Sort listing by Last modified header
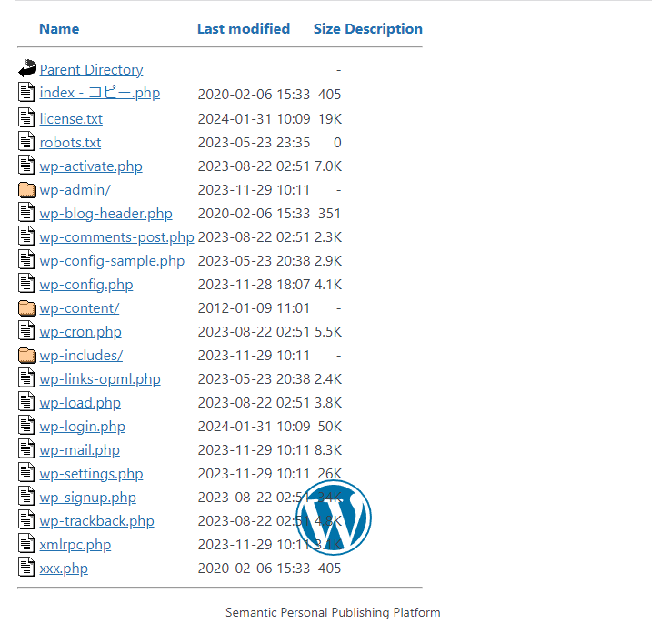Image resolution: width=670 pixels, height=644 pixels. [x=244, y=29]
